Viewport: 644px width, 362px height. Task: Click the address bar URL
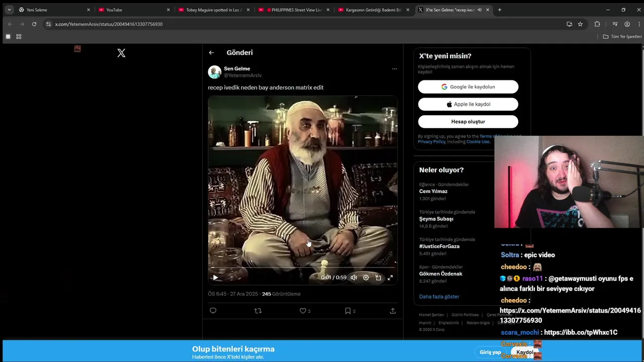pos(109,24)
